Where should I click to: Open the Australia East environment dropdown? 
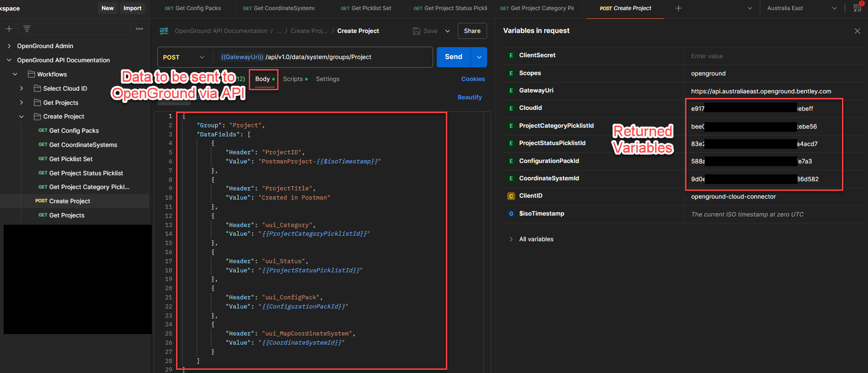tap(802, 8)
